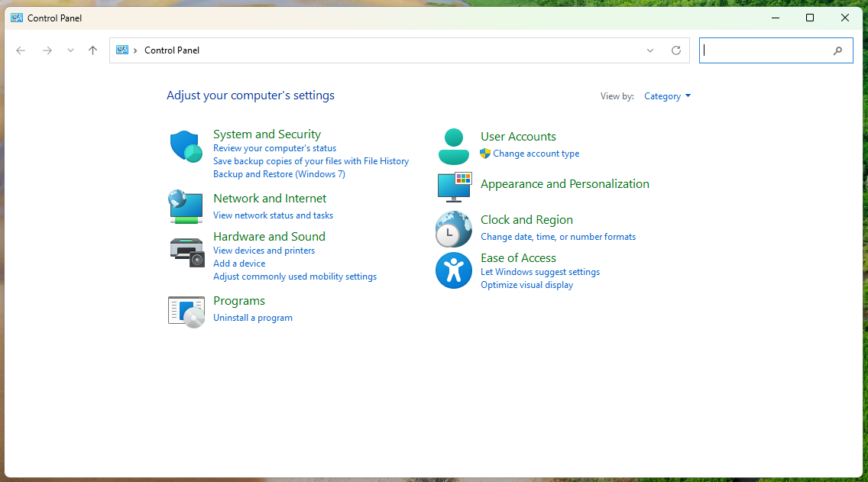The image size is (868, 482).
Task: Click the forward arrow navigation button
Action: (47, 50)
